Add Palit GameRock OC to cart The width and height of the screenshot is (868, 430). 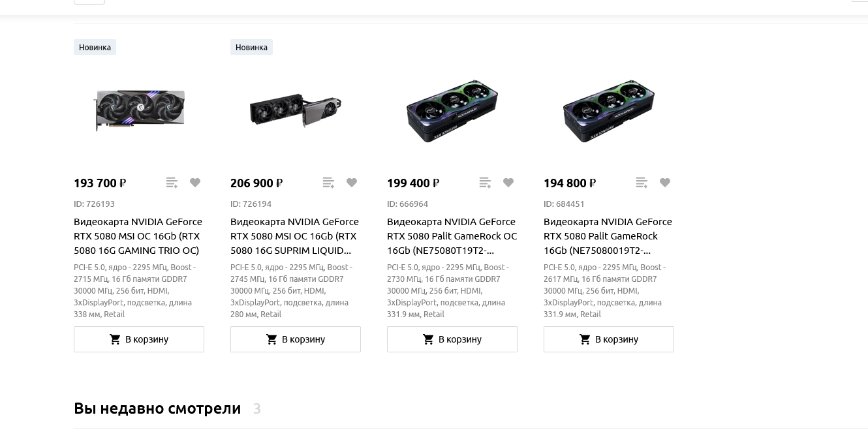[452, 339]
